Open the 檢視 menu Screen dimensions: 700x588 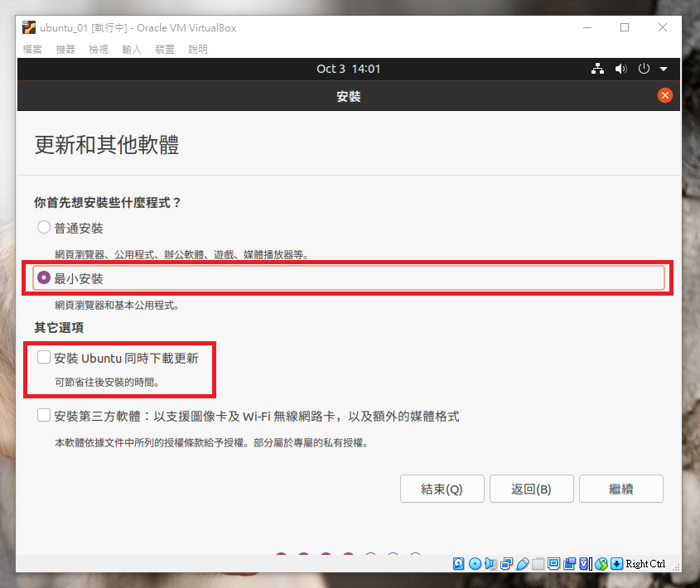point(99,49)
